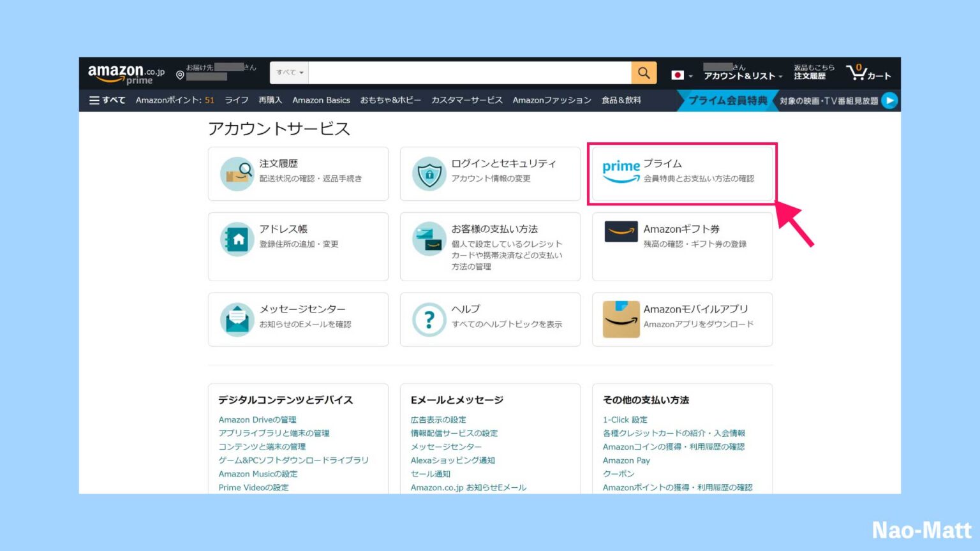
Task: Open Alexaショッピング通知 link
Action: (x=452, y=460)
